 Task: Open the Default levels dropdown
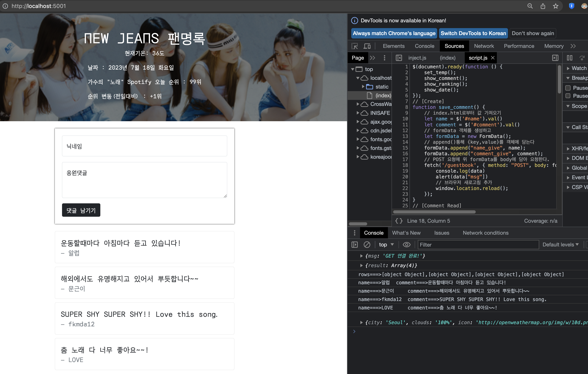point(560,245)
